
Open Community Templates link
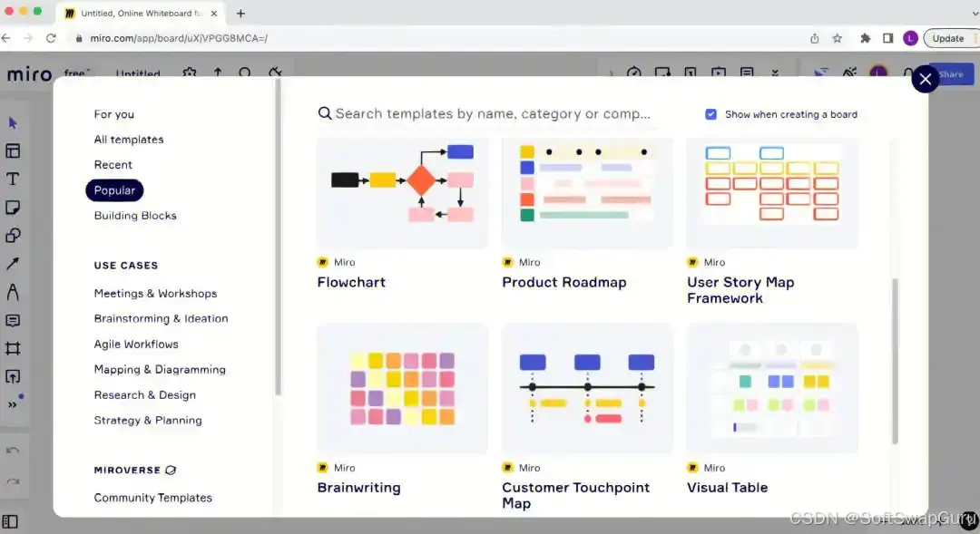(x=153, y=498)
